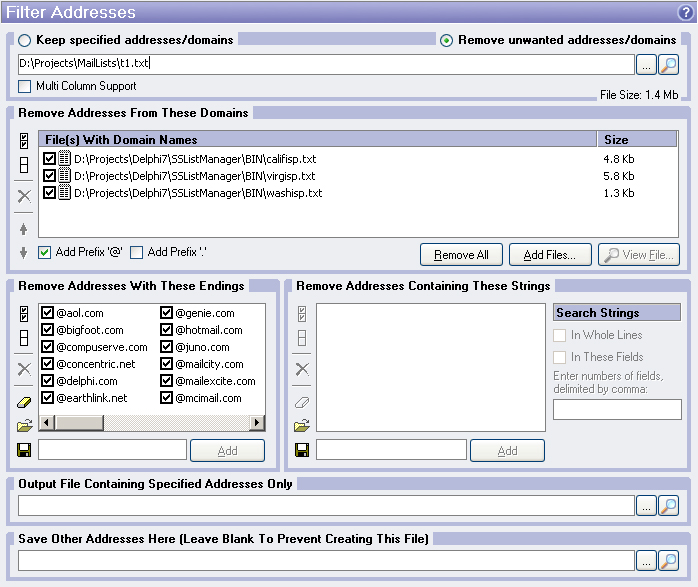Enable Multi Column Support
Screen dimensions: 698x587
coord(25,86)
